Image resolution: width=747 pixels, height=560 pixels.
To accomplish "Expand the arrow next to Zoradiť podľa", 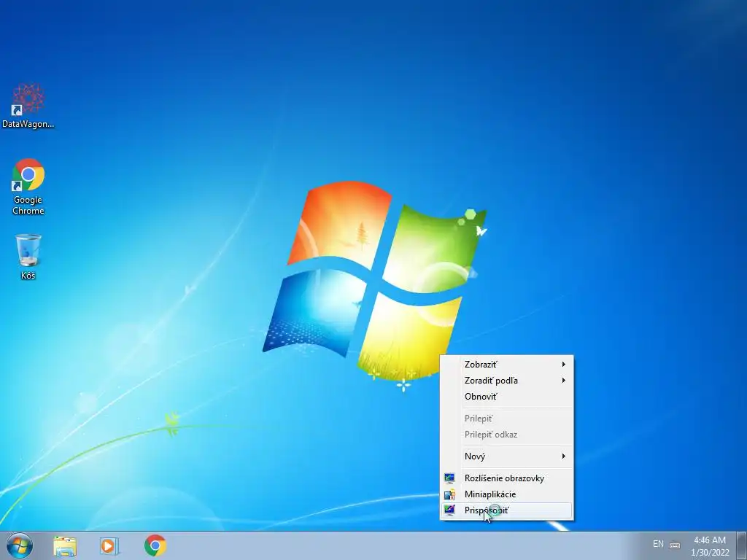I will pyautogui.click(x=564, y=381).
